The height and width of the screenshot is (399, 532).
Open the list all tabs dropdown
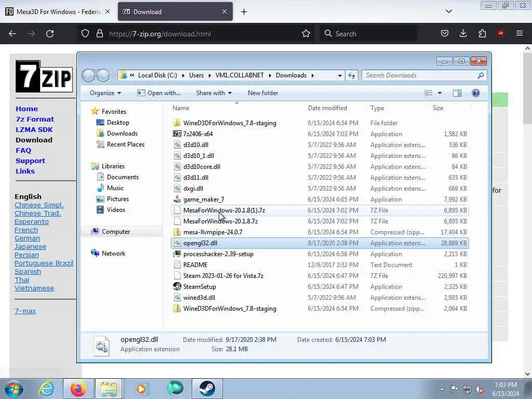click(x=449, y=11)
